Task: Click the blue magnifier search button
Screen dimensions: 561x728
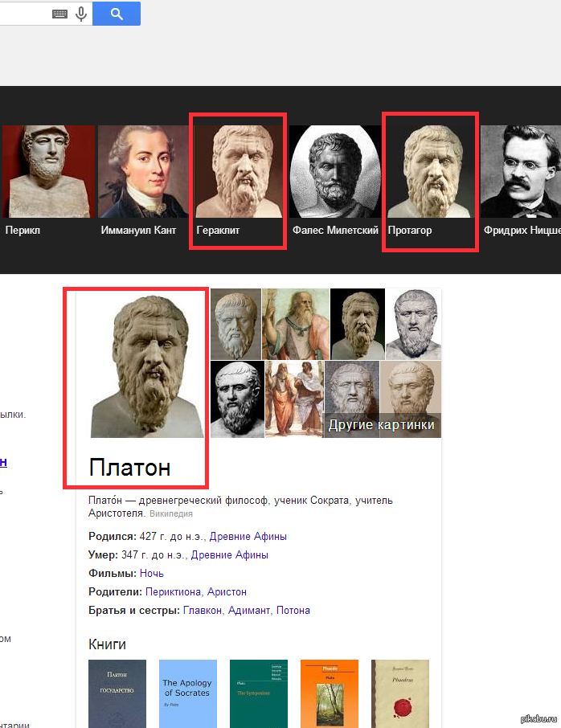Action: click(x=117, y=14)
